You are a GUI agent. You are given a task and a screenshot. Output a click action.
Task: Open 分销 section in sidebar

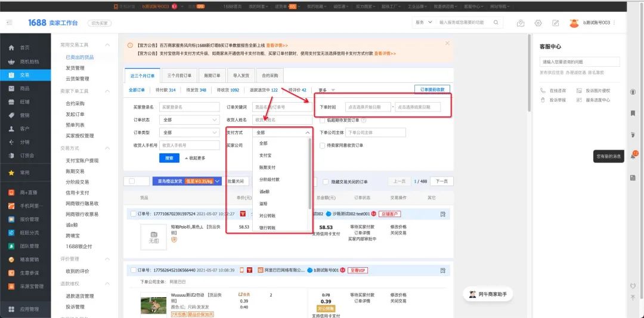click(26, 142)
